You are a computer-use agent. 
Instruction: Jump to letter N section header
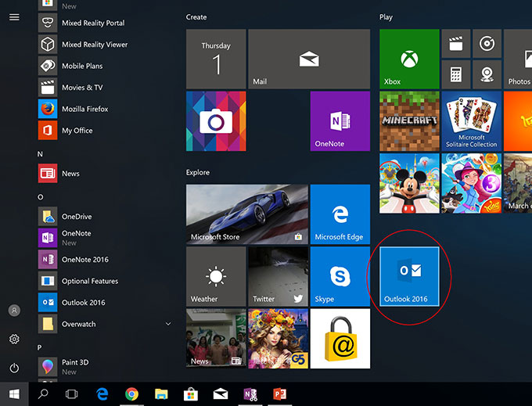[40, 154]
